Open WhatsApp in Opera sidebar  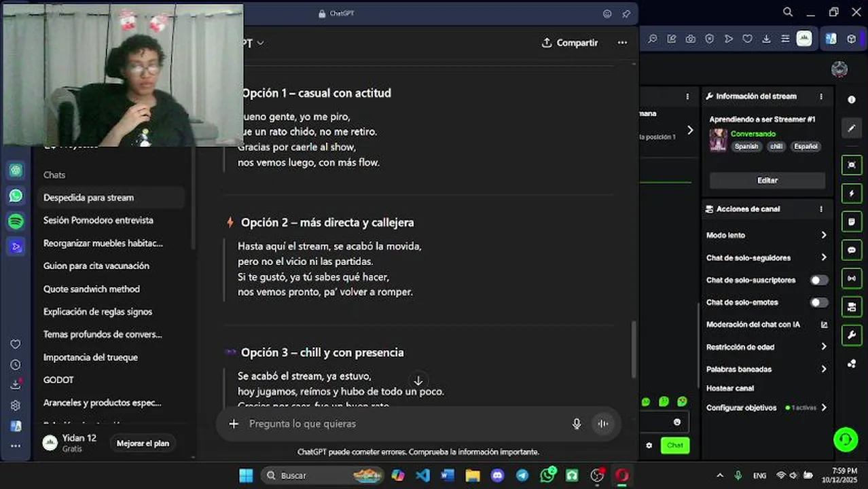pyautogui.click(x=16, y=196)
